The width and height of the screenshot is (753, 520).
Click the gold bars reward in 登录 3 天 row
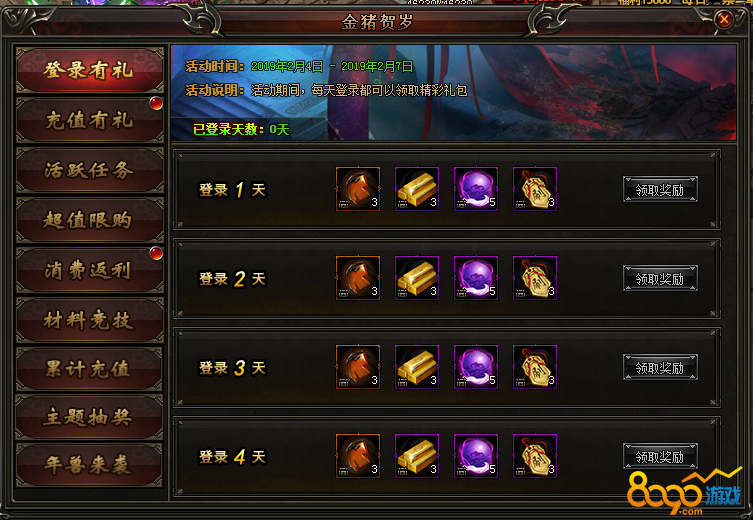click(417, 367)
